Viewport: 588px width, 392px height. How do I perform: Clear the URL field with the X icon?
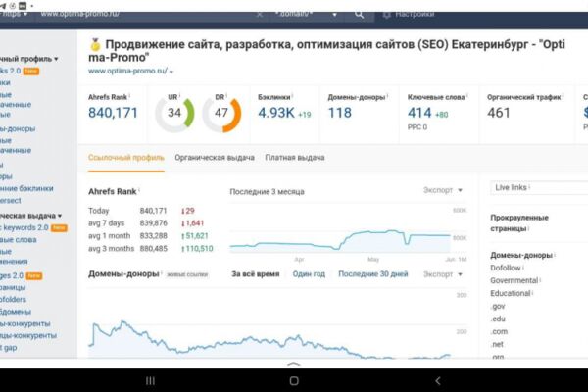coord(259,15)
